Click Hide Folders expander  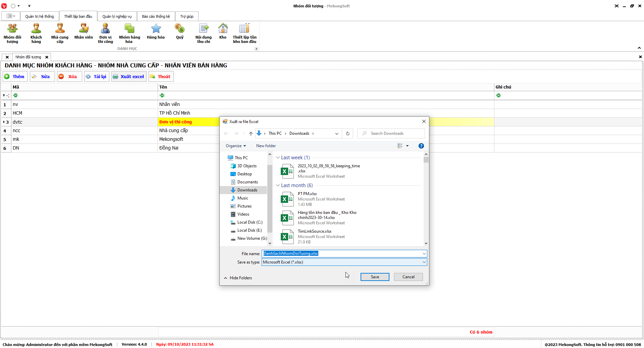click(x=238, y=278)
